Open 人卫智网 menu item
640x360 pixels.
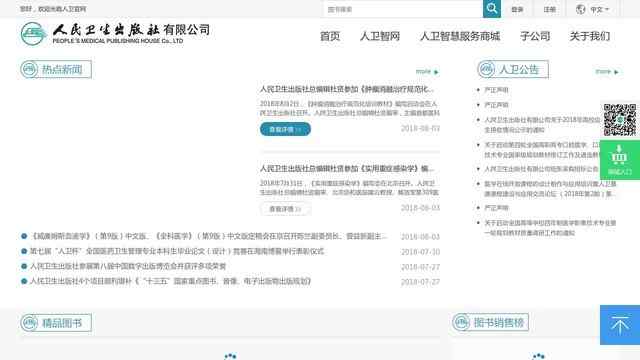coord(380,36)
